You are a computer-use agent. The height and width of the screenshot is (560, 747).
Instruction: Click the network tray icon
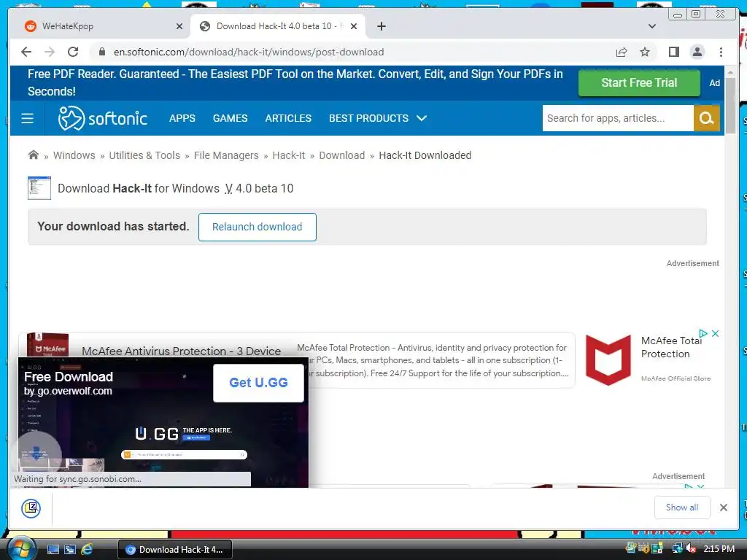(676, 549)
